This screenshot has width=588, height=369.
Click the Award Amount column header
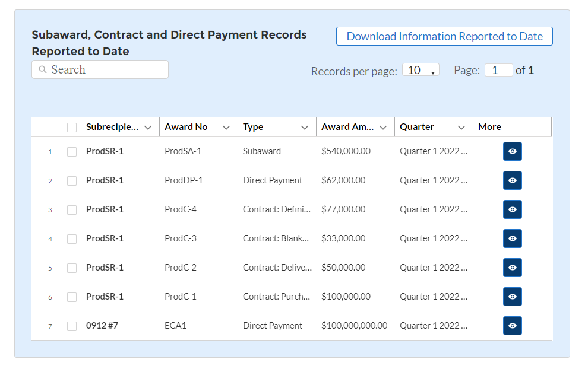pyautogui.click(x=347, y=127)
